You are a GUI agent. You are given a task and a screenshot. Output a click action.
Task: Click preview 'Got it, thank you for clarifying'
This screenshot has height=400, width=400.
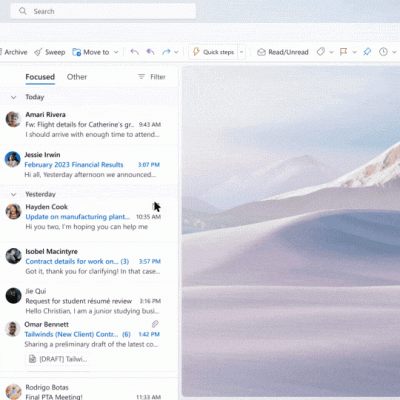tap(93, 271)
